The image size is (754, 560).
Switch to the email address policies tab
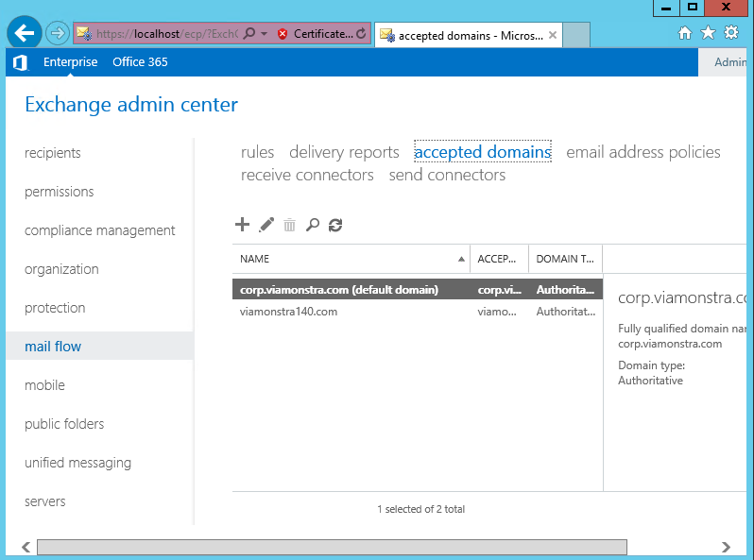pyautogui.click(x=643, y=152)
